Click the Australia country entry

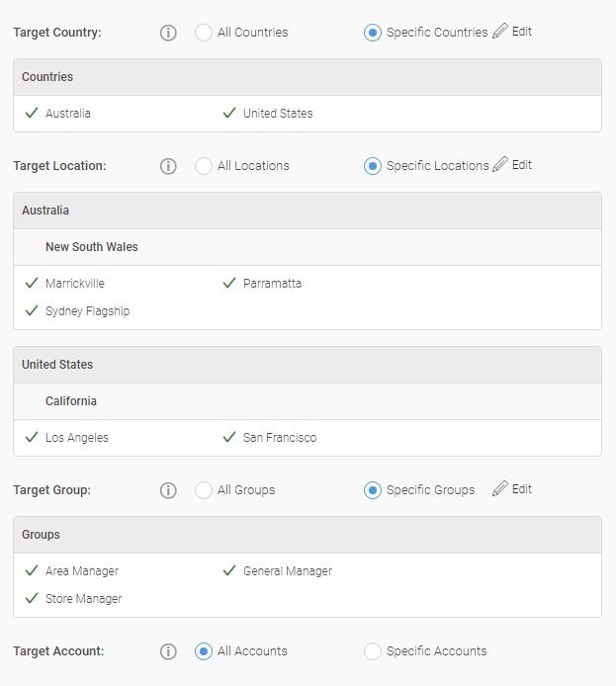tap(68, 114)
